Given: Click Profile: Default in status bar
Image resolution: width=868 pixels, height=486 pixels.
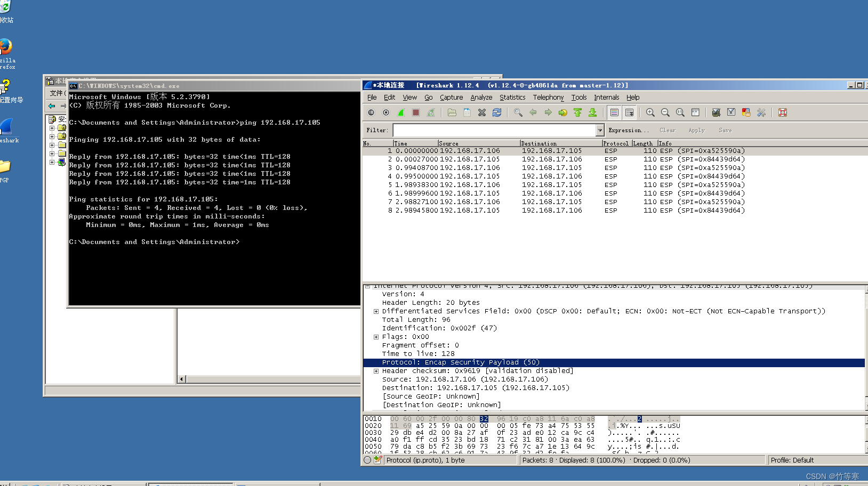Looking at the screenshot, I should [792, 460].
